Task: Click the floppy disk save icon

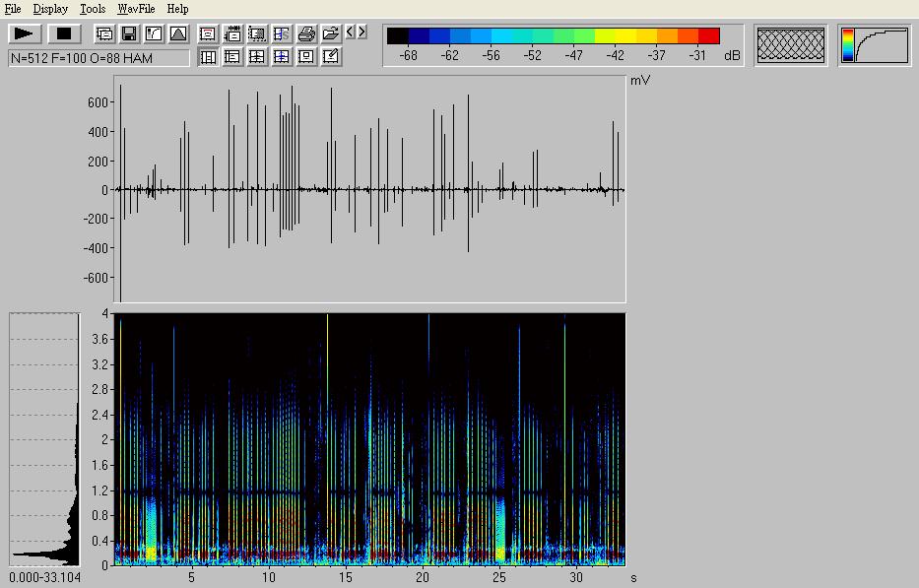Action: click(129, 33)
